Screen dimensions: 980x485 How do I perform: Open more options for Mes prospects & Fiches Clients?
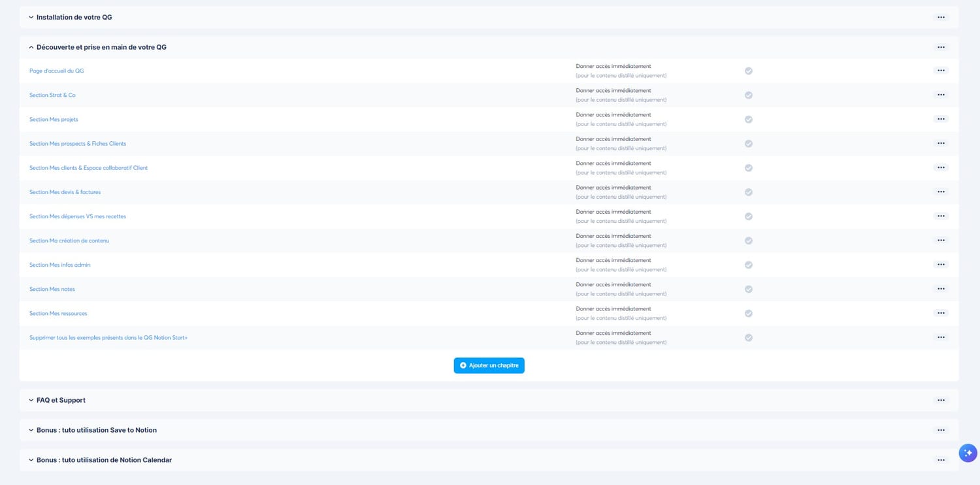pos(941,143)
